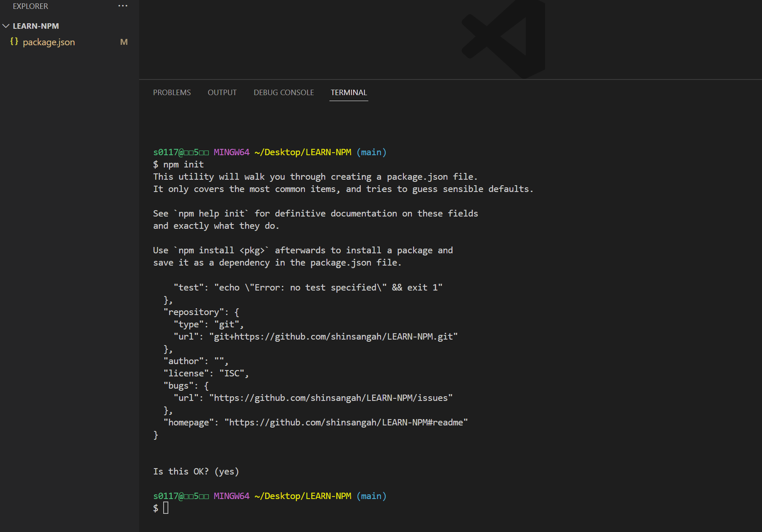This screenshot has height=532, width=762.
Task: Click the M modified badge for package.json
Action: point(124,42)
